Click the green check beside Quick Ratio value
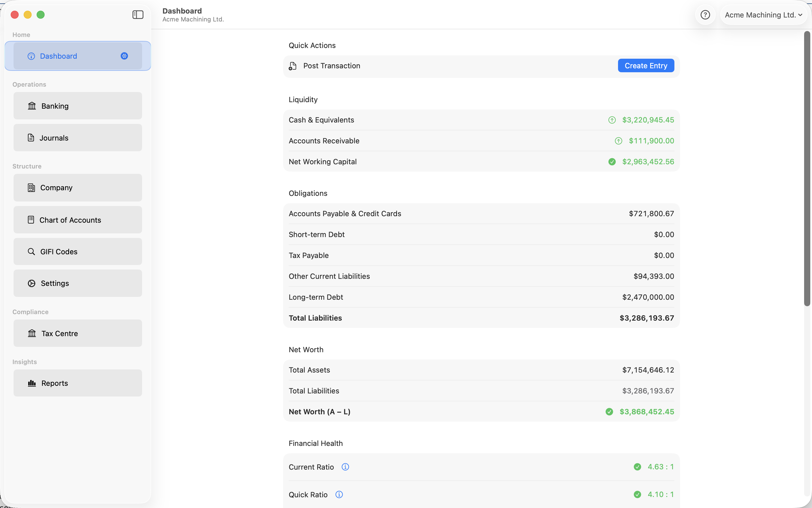 point(637,494)
